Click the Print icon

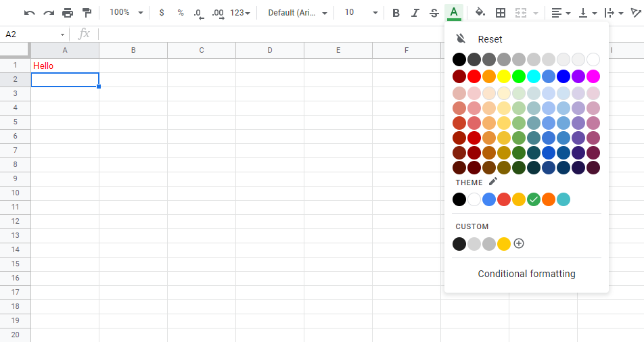tap(68, 13)
